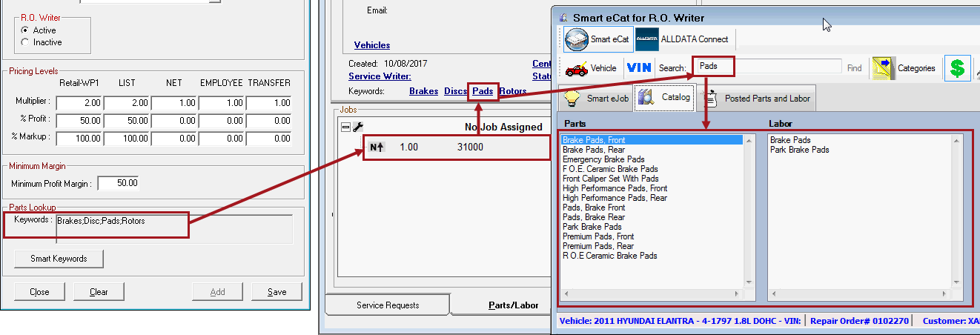Viewport: 980px width, 335px height.
Task: Click the LIST % Profit field
Action: pos(127,120)
